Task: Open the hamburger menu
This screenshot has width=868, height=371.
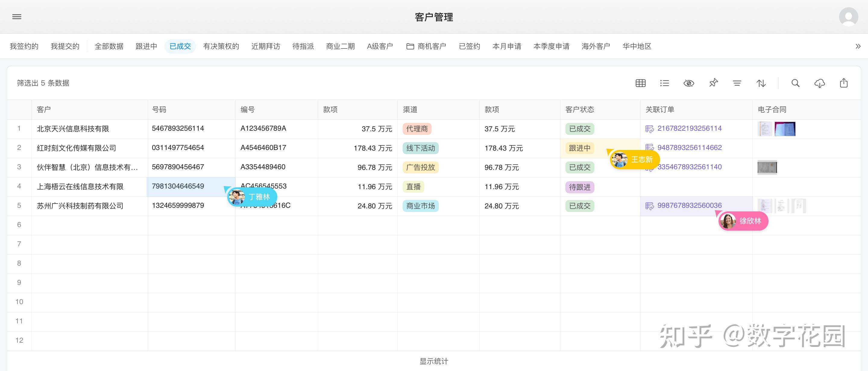Action: pos(17,17)
